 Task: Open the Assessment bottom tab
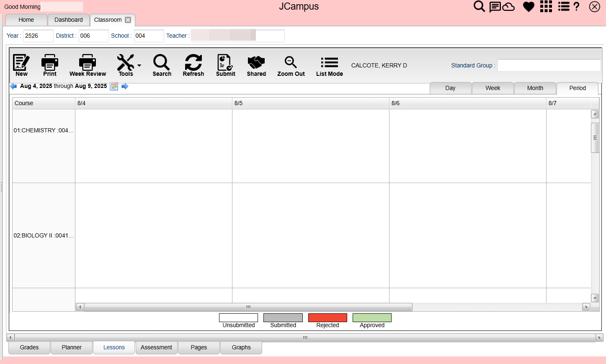point(156,348)
